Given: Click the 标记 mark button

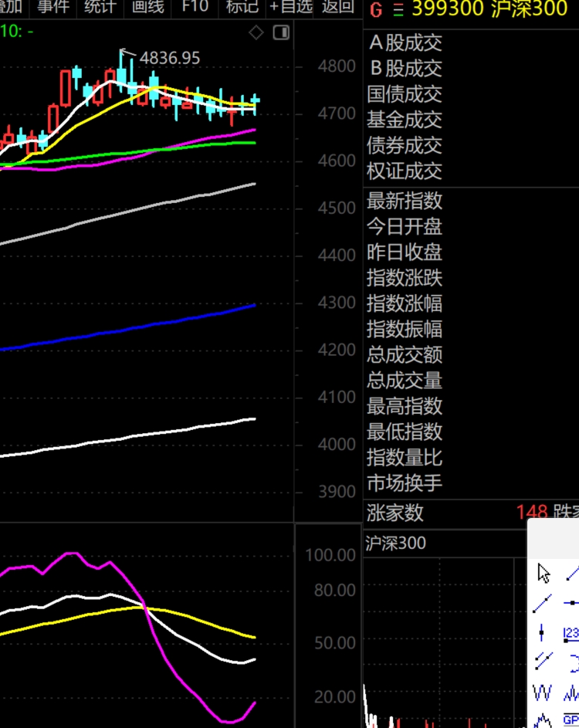Looking at the screenshot, I should coord(242,8).
